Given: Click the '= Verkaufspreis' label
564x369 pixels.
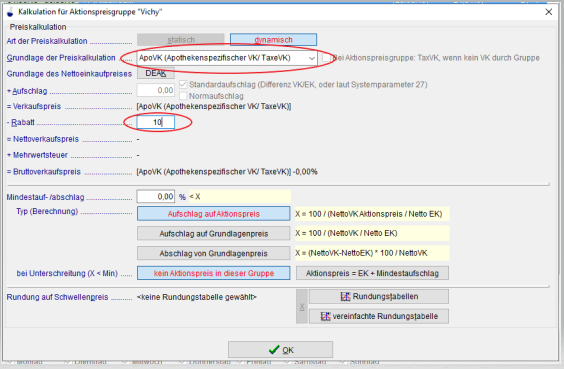Looking at the screenshot, I should (34, 106).
